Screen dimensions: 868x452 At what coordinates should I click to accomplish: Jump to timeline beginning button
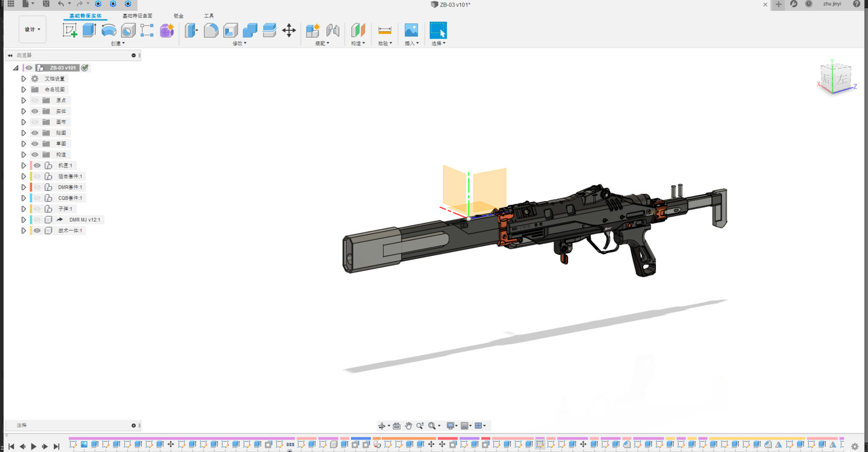pos(11,447)
